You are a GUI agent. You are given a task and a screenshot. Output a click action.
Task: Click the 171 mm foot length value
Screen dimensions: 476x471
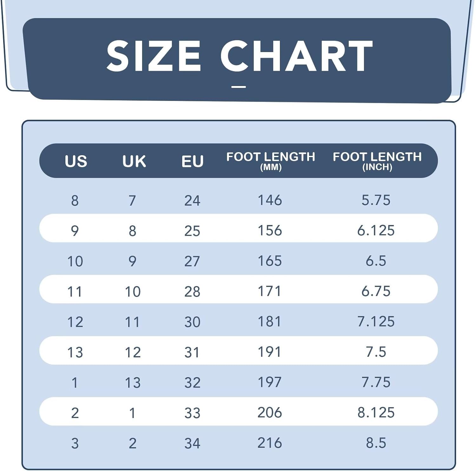click(x=270, y=291)
